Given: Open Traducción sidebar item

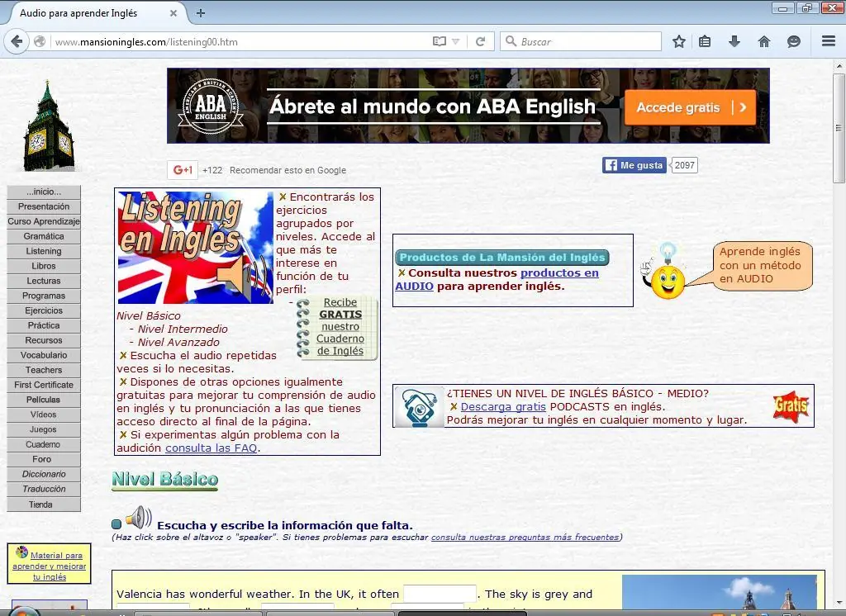Looking at the screenshot, I should [x=44, y=489].
